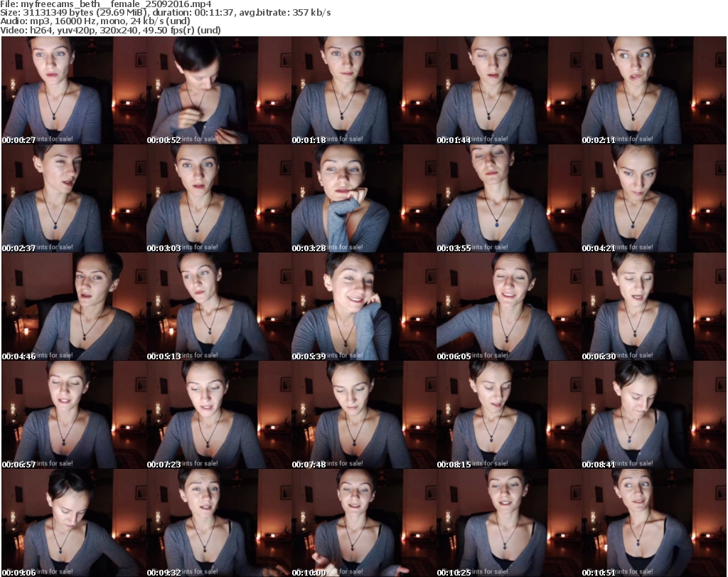Select the thumbnail at 00:02:37

pyautogui.click(x=74, y=198)
